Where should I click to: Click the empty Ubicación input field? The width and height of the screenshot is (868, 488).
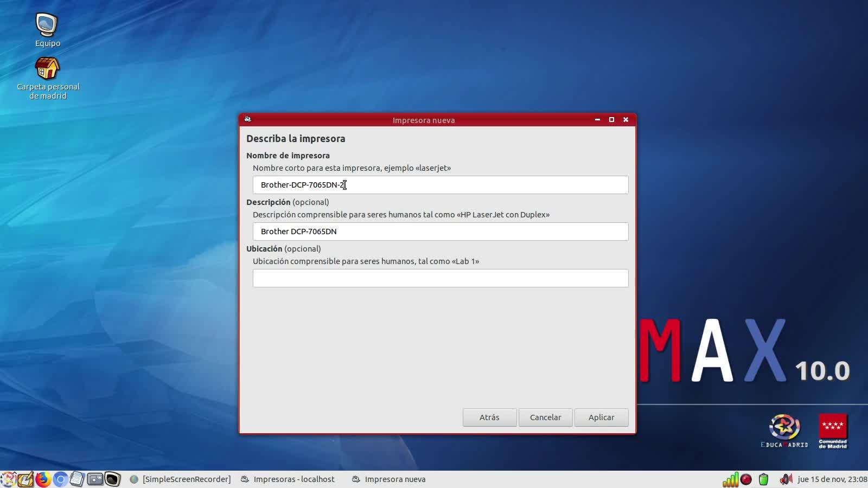[x=440, y=278]
